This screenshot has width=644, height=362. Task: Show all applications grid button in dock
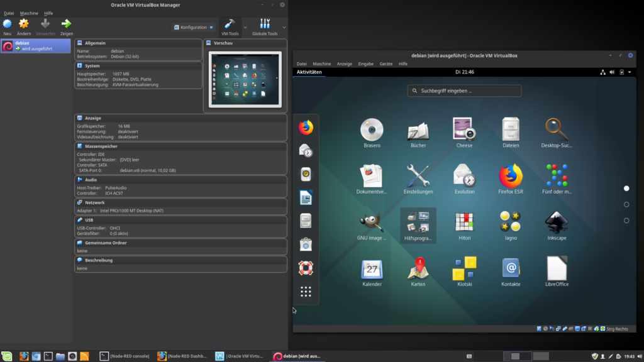click(x=306, y=291)
